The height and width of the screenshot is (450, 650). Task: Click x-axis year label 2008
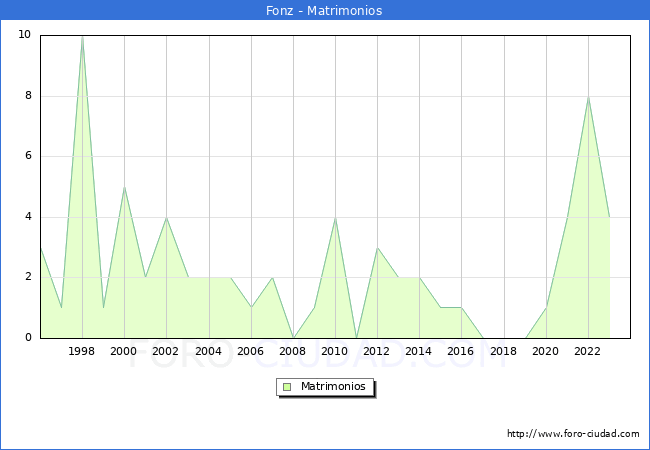click(293, 351)
